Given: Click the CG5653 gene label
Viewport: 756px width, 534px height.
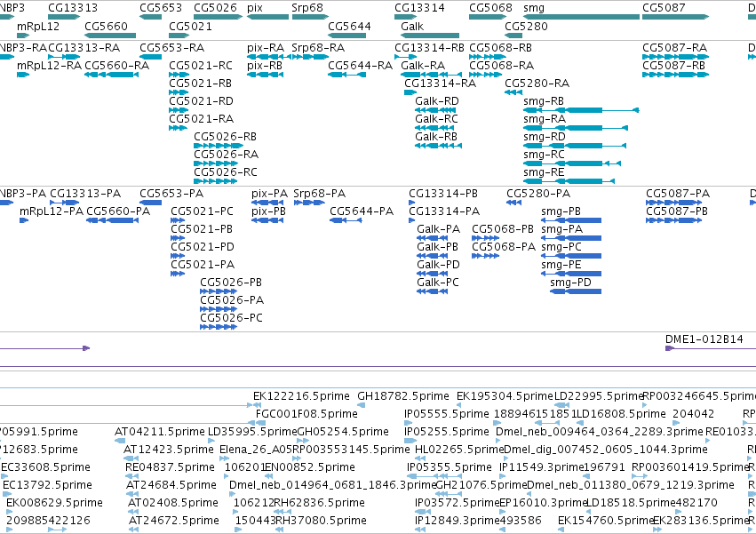Looking at the screenshot, I should tap(161, 8).
